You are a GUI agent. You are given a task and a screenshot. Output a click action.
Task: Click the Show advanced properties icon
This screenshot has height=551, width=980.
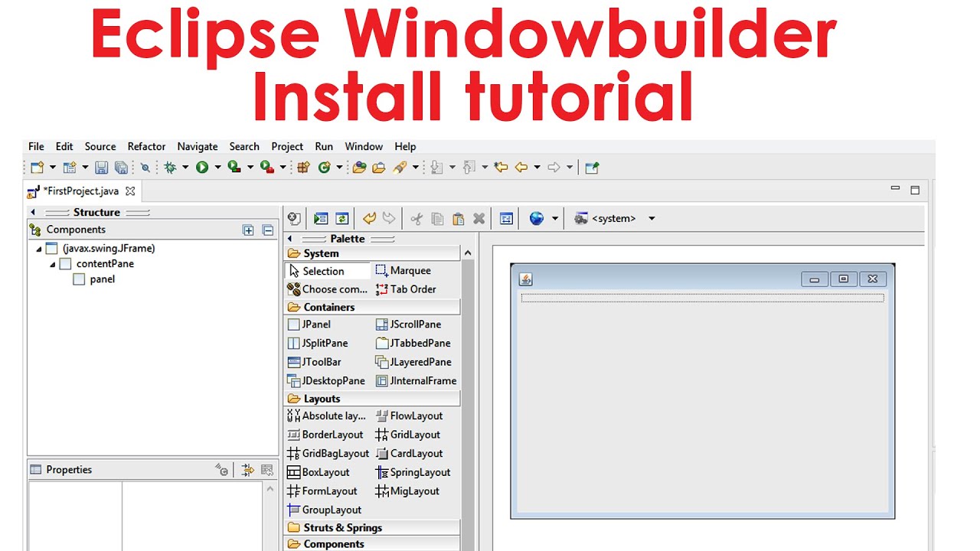pyautogui.click(x=247, y=470)
